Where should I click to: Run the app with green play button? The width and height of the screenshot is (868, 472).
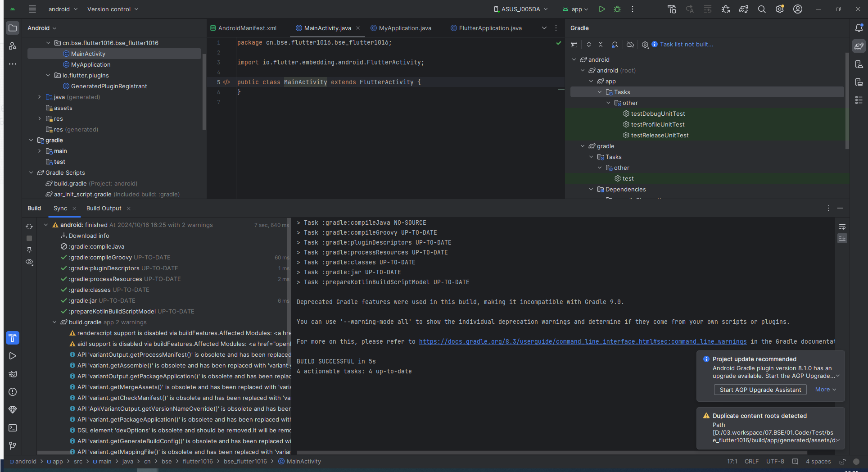click(x=602, y=9)
